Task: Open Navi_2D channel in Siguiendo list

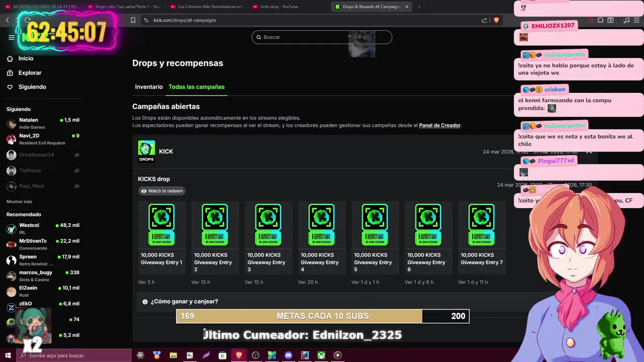Action: tap(43, 139)
